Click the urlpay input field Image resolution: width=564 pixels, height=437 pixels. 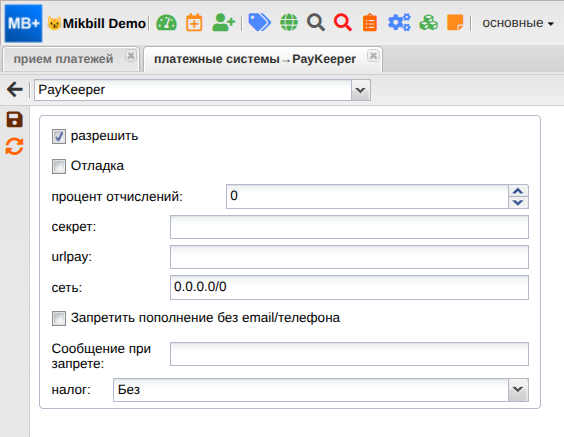pyautogui.click(x=349, y=257)
